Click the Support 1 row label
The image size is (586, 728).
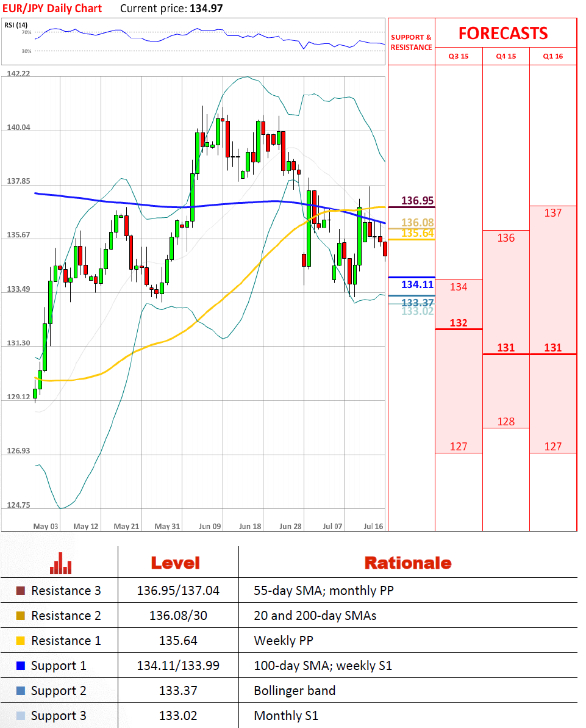[59, 666]
